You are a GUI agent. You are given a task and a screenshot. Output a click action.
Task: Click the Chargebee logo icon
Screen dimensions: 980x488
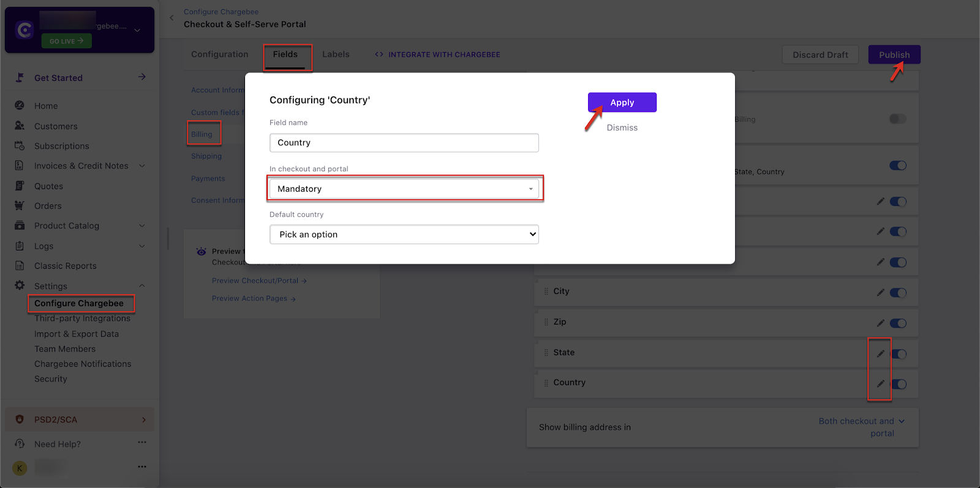(x=24, y=29)
